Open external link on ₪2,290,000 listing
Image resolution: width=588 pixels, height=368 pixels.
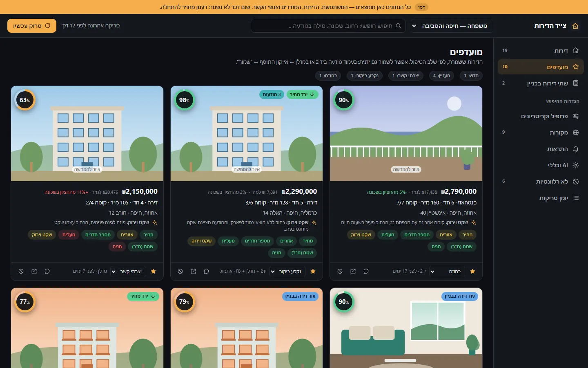point(193,272)
